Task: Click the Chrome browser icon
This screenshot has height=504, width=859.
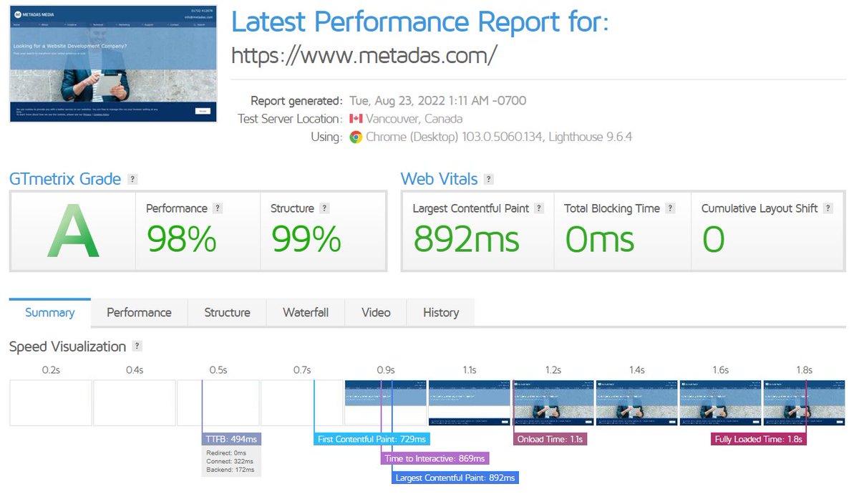Action: [356, 137]
